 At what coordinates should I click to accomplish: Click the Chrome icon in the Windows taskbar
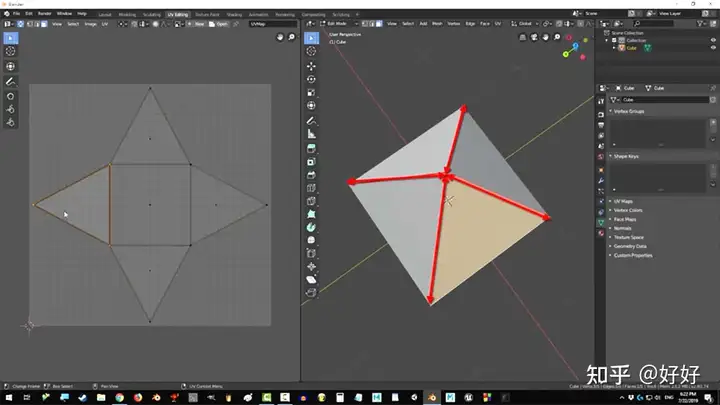point(118,397)
